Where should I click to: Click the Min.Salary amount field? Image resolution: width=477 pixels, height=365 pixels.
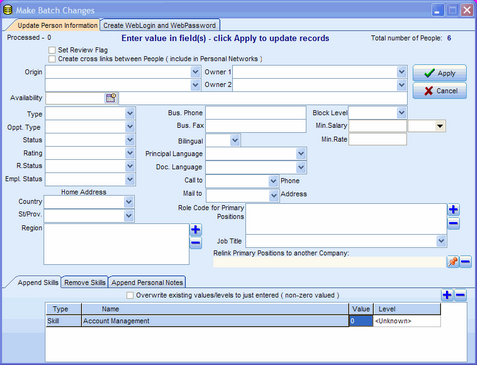[378, 126]
